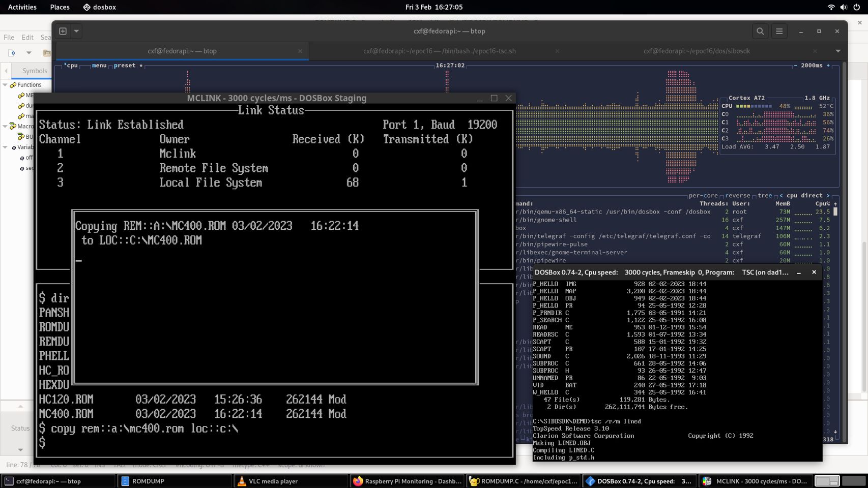Open Firefox Raspberry Pi Monitoring taskbar item

pyautogui.click(x=407, y=481)
